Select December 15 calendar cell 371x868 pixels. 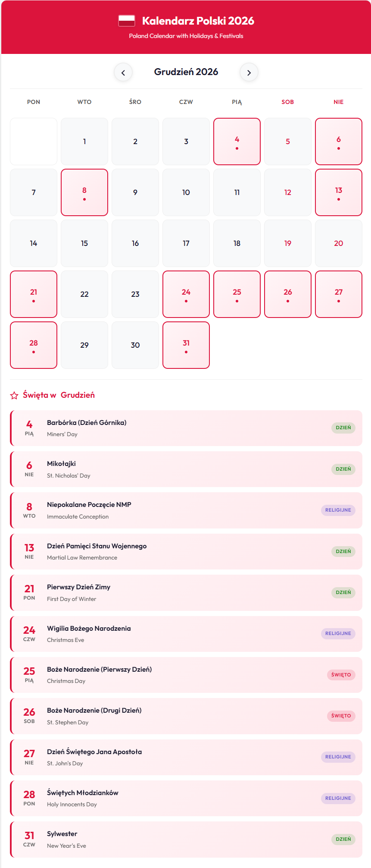[x=84, y=243]
